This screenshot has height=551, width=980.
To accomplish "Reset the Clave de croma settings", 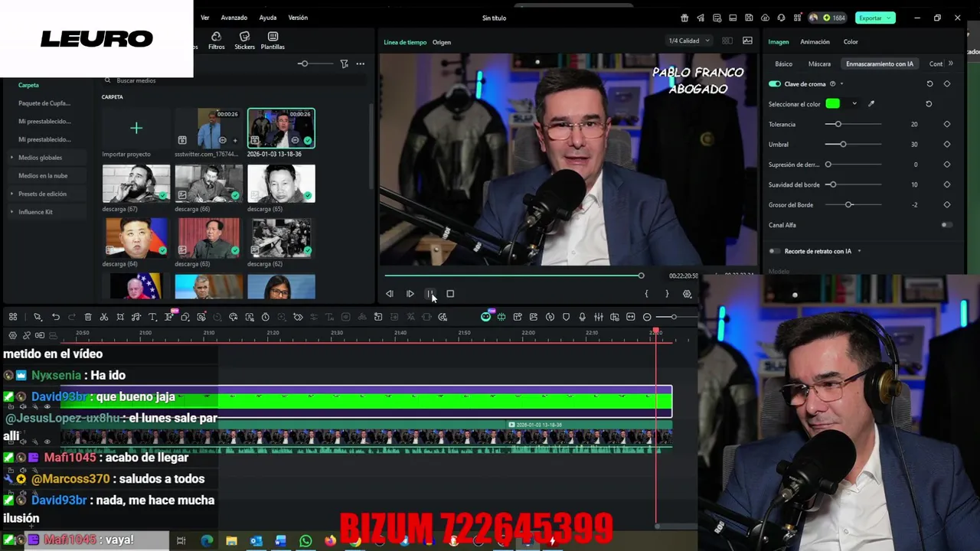I will [x=929, y=84].
